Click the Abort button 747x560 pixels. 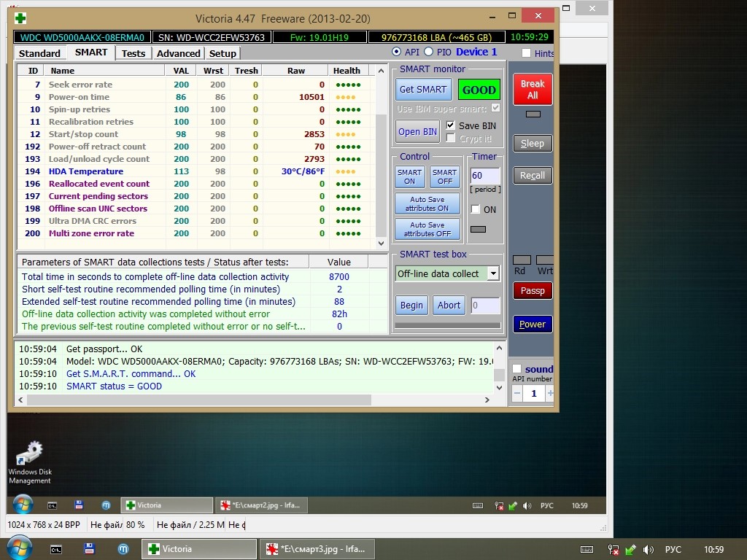[449, 306]
